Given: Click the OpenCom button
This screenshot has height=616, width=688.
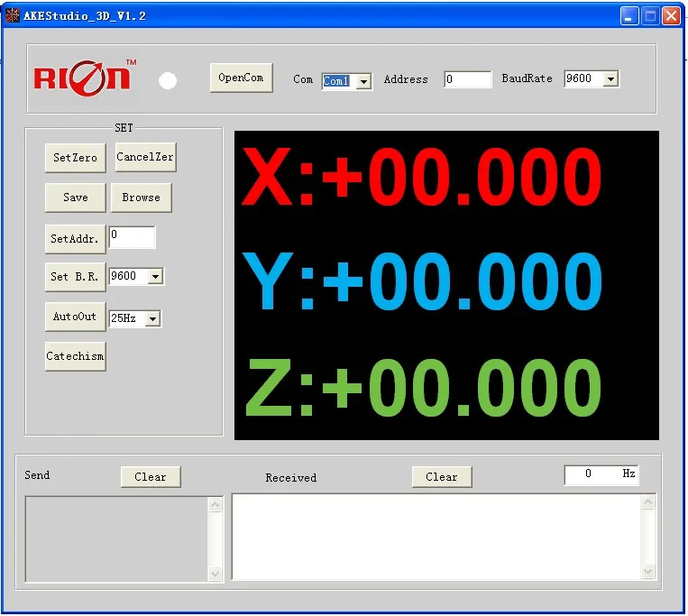Looking at the screenshot, I should (242, 78).
